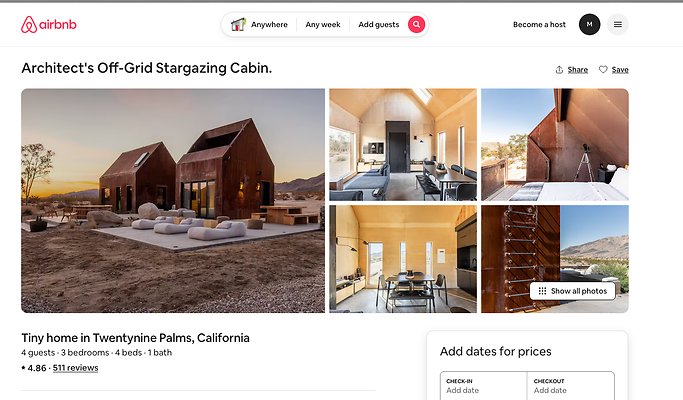Click the Show all photos button
The image size is (683, 400).
572,291
